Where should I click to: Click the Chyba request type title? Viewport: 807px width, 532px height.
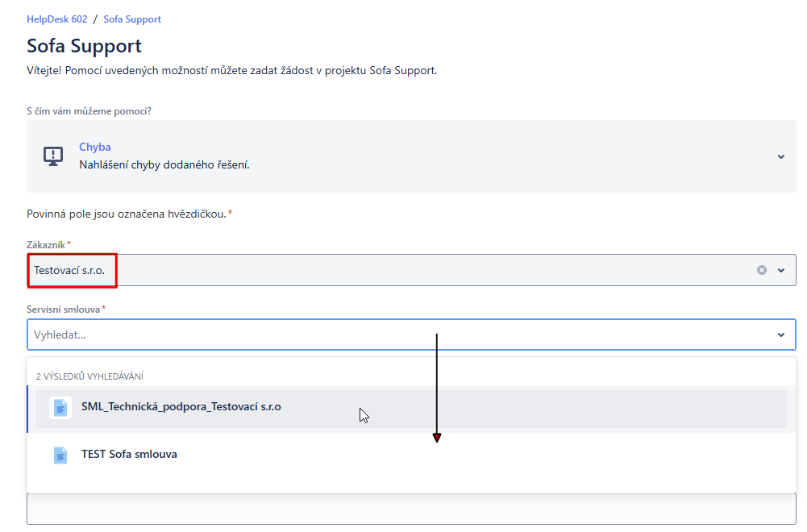pos(95,147)
